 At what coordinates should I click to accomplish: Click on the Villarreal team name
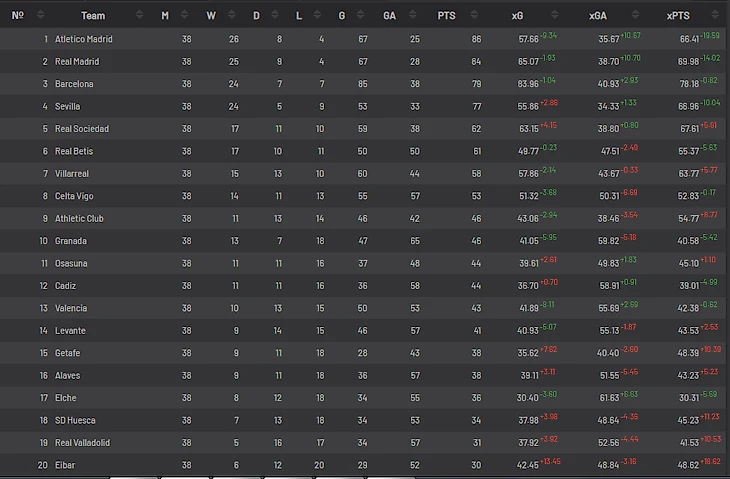(x=74, y=173)
